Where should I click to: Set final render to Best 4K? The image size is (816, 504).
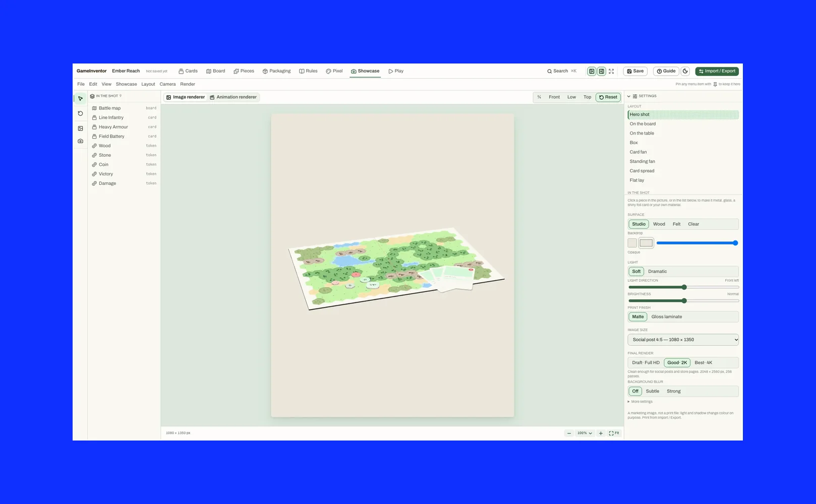(x=704, y=363)
